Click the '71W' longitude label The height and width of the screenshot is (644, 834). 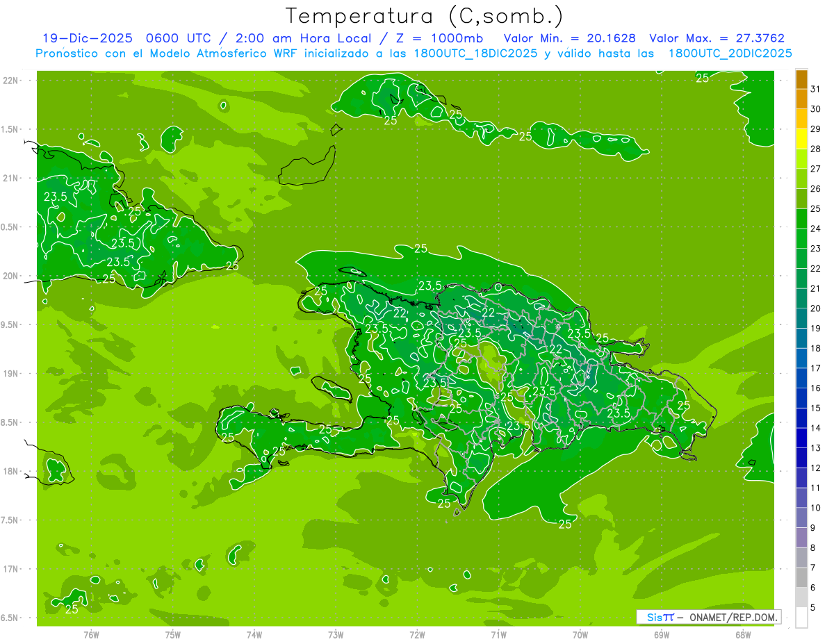coord(498,634)
